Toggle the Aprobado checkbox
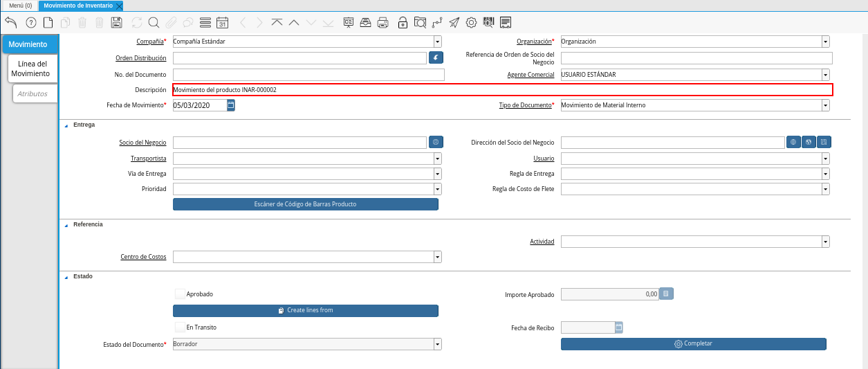Screen dimensions: 868x369 180,294
